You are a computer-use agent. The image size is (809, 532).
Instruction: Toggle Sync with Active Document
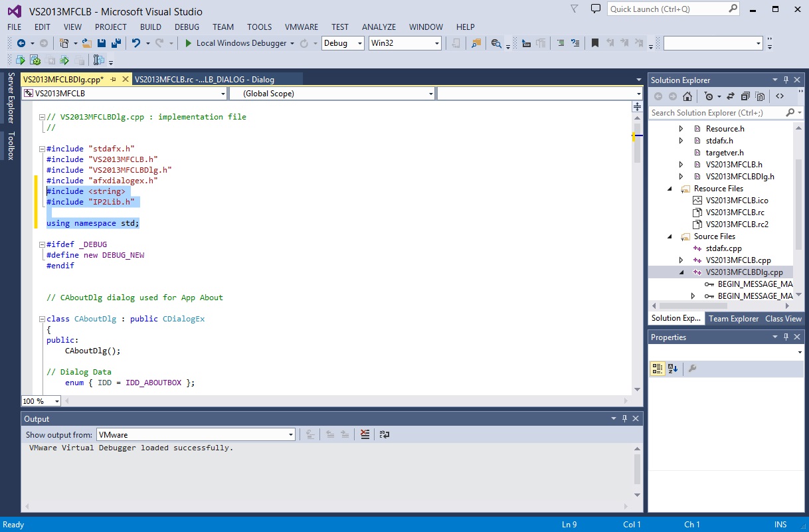(731, 96)
